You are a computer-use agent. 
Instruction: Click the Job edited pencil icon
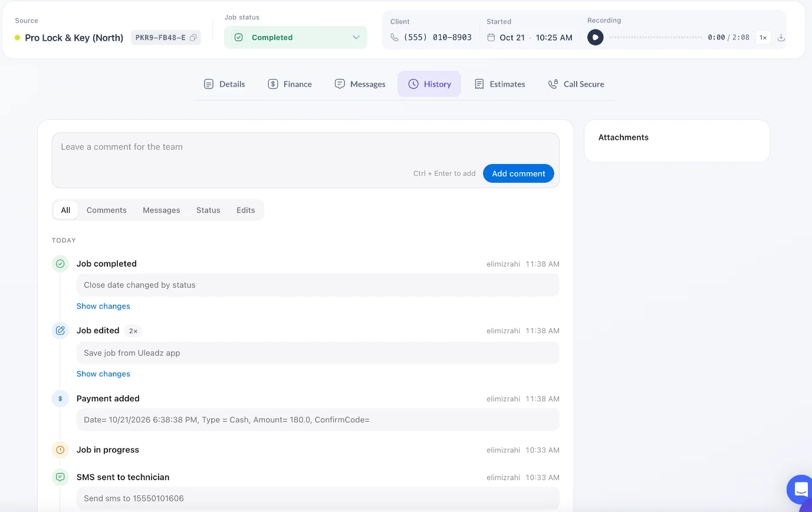pos(60,330)
